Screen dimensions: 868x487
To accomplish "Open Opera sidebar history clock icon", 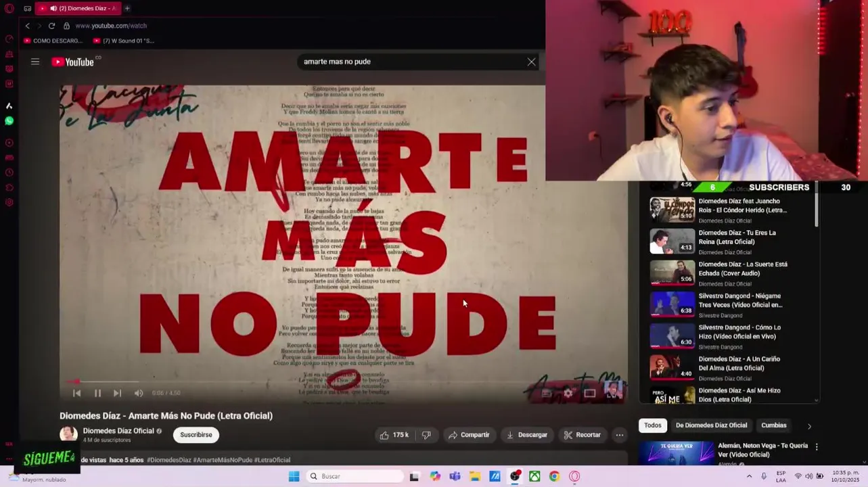I will 9,172.
